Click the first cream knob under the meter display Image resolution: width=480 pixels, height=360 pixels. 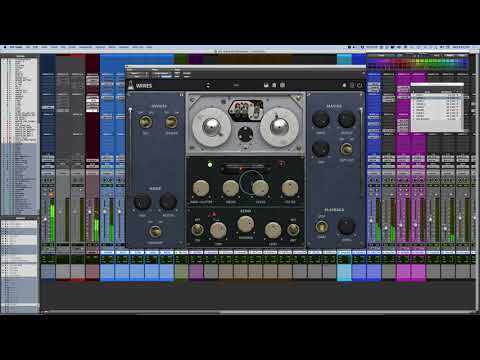[x=201, y=188]
